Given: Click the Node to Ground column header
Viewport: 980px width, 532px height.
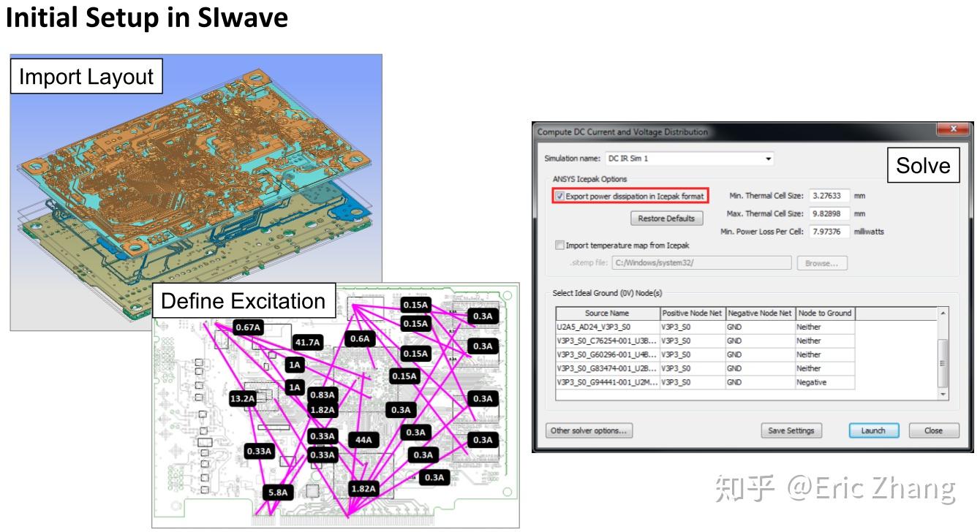Looking at the screenshot, I should click(825, 313).
